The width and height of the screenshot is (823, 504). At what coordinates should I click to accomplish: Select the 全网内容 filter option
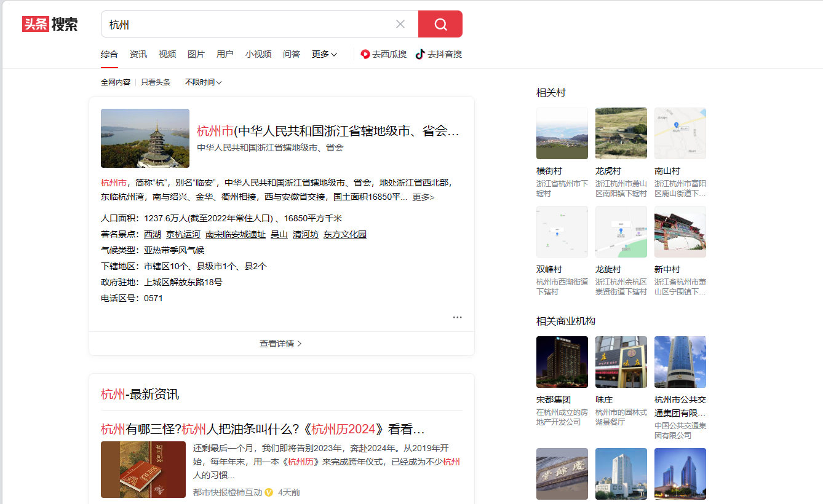tap(116, 82)
